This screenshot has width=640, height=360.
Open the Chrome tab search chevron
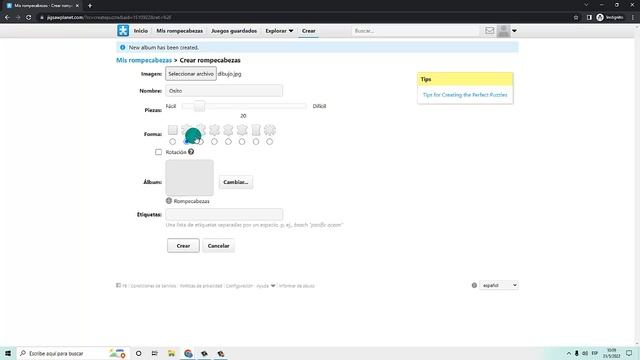[x=586, y=5]
